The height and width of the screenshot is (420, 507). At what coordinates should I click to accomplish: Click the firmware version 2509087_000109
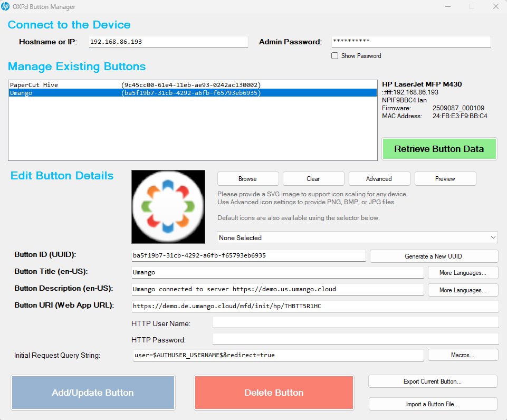458,108
